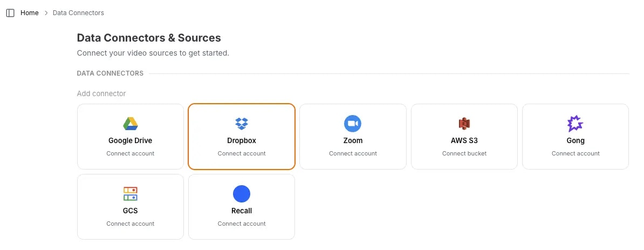Click the GCS storage logo icon

(x=130, y=194)
